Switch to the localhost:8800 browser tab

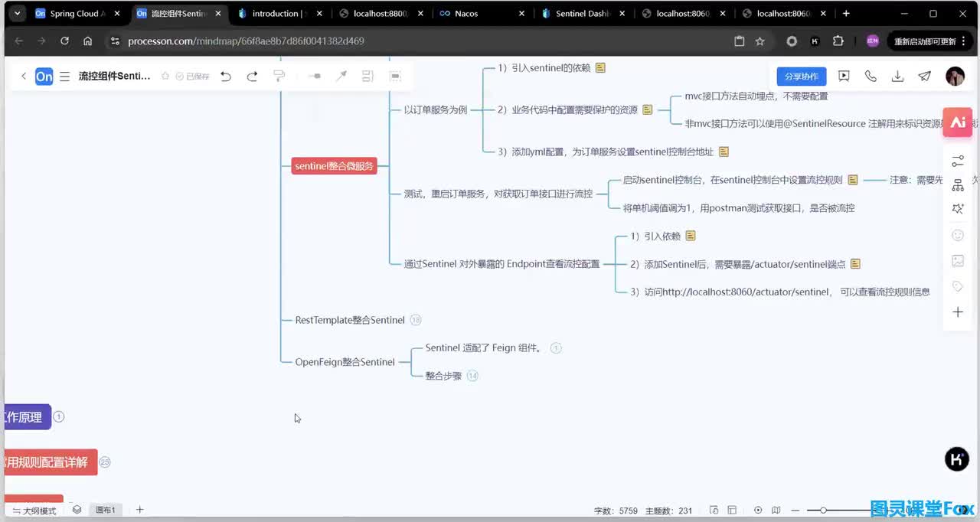tap(382, 14)
